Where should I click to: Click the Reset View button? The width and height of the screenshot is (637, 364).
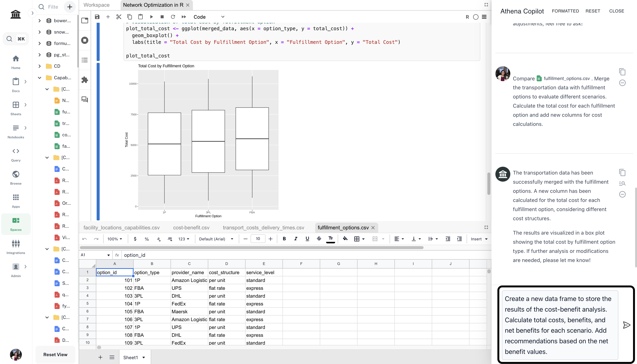coord(55,354)
